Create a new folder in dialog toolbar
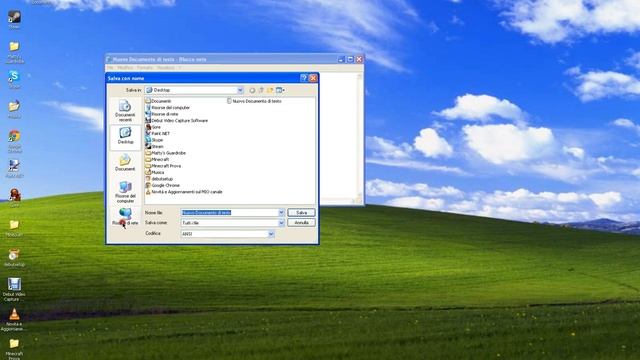The image size is (640, 360). tap(270, 90)
